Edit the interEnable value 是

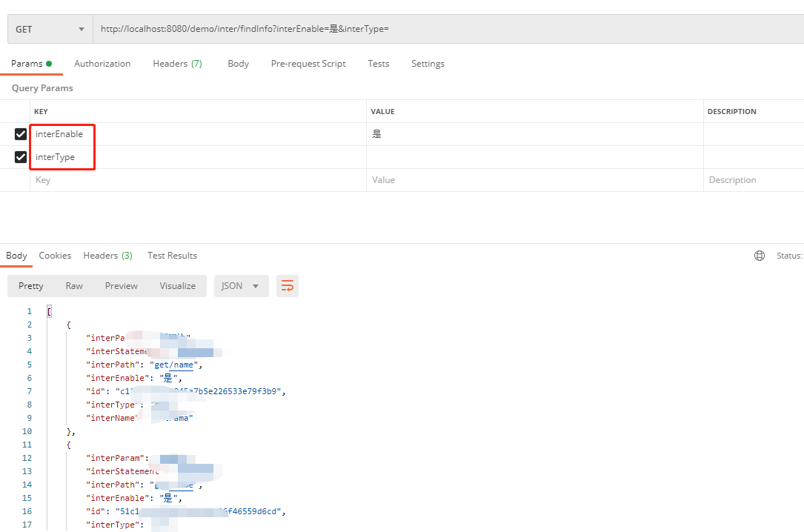[535, 134]
